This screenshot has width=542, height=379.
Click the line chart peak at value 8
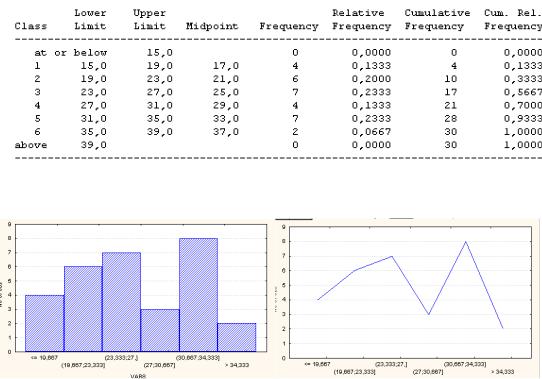pos(466,242)
